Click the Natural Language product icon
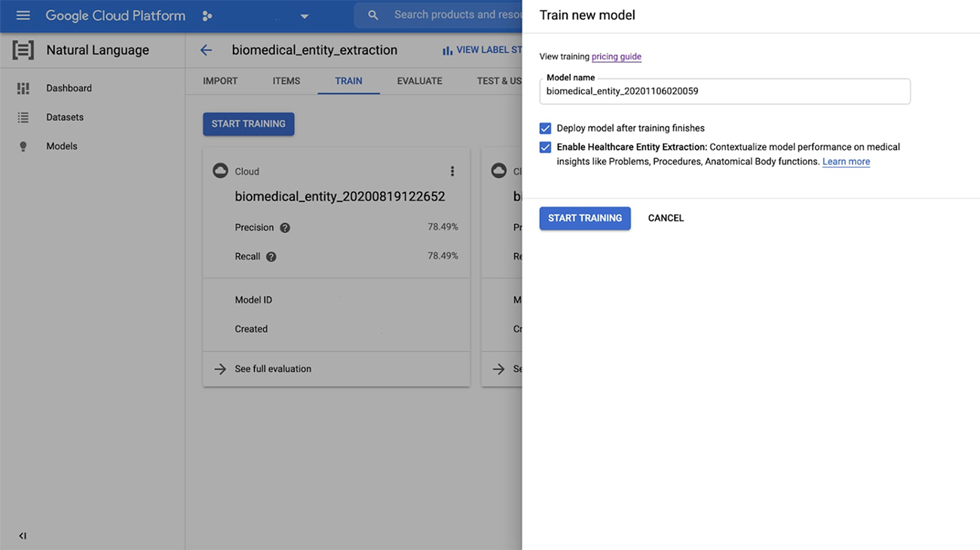Screen dimensions: 980x550 click(x=23, y=50)
